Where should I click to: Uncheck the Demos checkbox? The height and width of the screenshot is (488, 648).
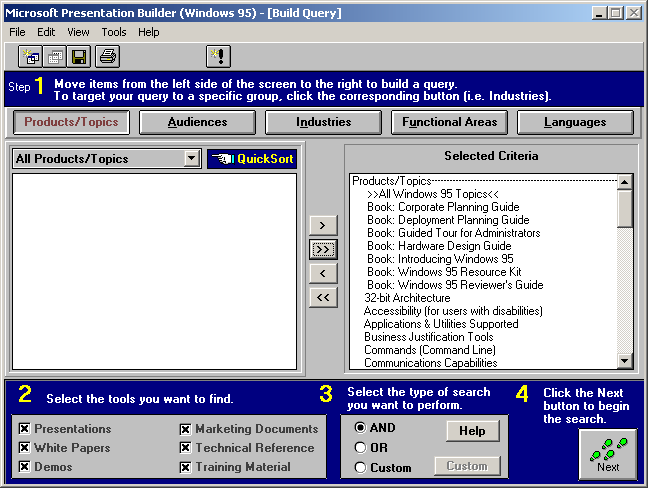click(x=24, y=467)
